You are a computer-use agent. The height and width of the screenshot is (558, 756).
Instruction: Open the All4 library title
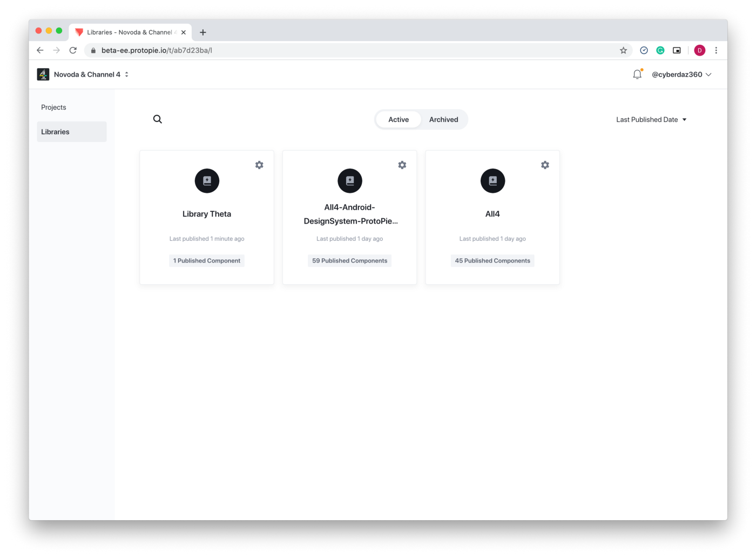coord(492,214)
